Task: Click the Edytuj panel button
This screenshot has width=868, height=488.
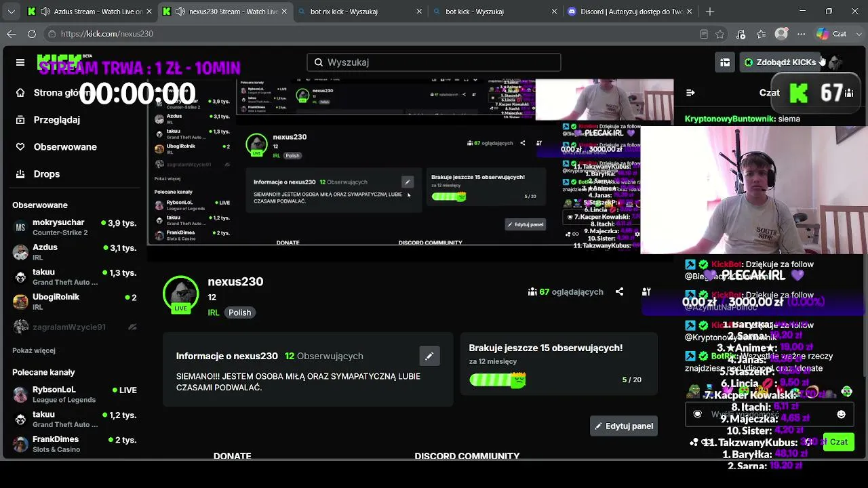Action: tap(624, 426)
